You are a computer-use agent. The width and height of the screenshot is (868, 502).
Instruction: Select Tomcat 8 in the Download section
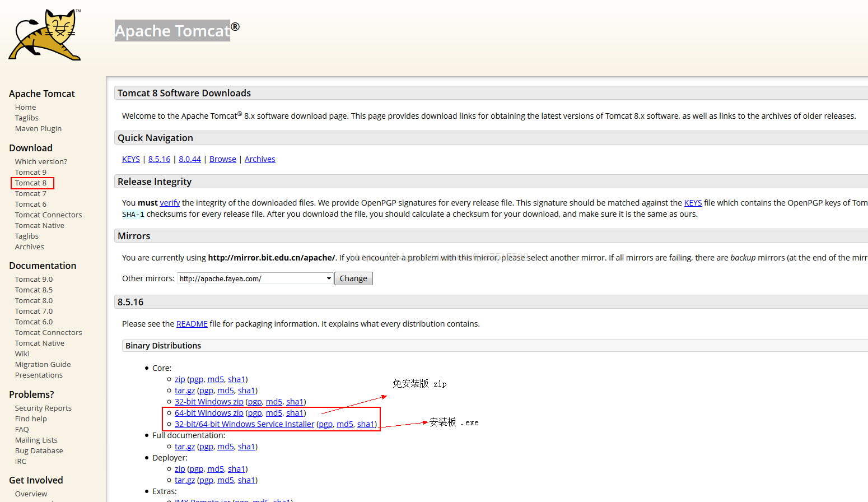click(x=31, y=183)
